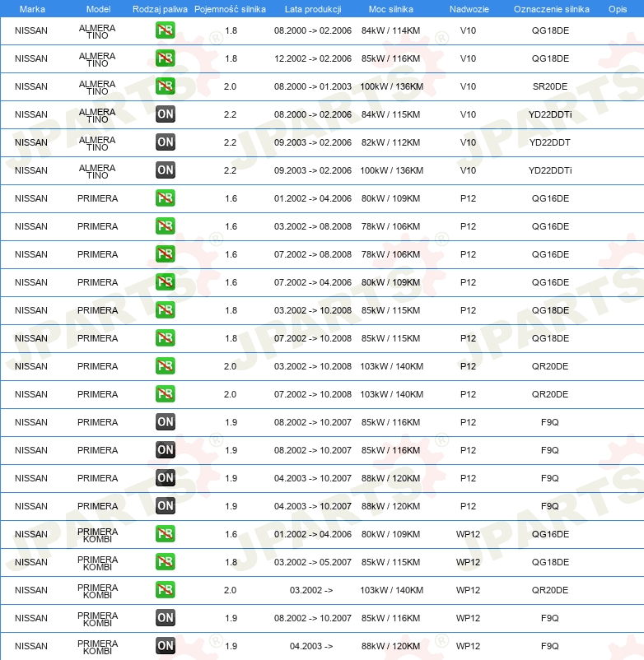Viewport: 644px width, 660px height.
Task: Click the open-ended date 04.2003 ->
Action: 311,646
